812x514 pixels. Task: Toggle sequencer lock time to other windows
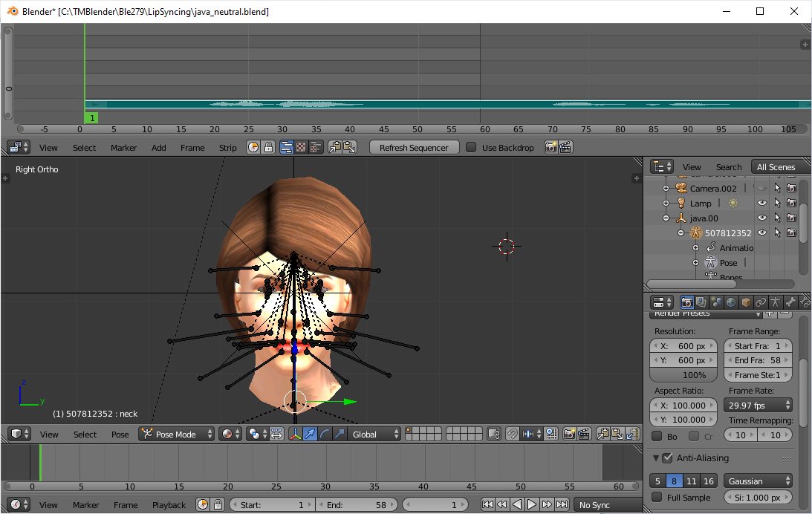coord(268,148)
